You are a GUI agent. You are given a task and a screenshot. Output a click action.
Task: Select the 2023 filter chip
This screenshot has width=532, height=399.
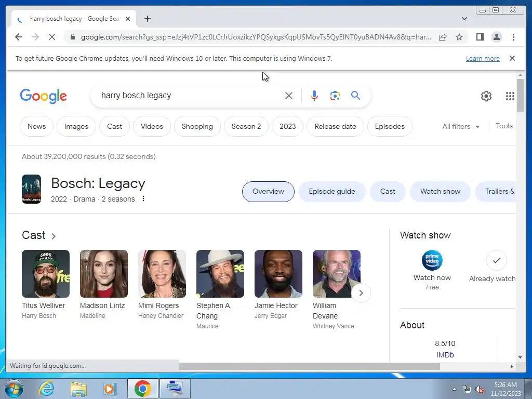pyautogui.click(x=287, y=126)
